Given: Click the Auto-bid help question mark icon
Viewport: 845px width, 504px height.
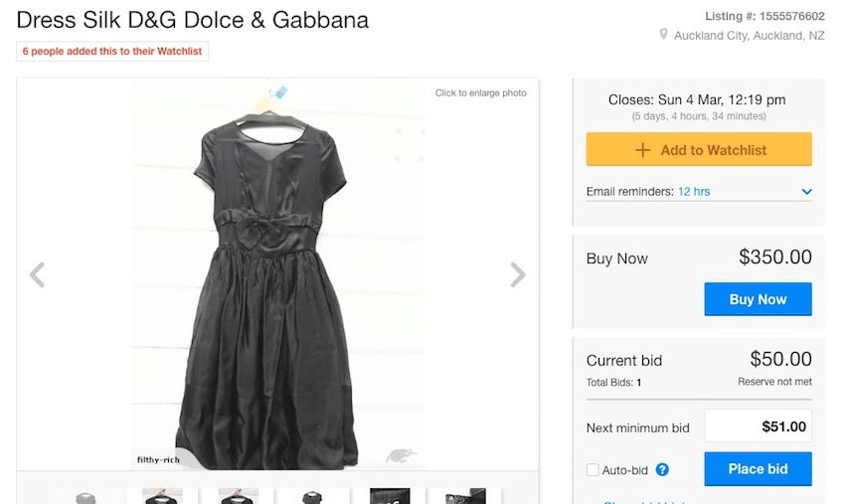Looking at the screenshot, I should [662, 470].
